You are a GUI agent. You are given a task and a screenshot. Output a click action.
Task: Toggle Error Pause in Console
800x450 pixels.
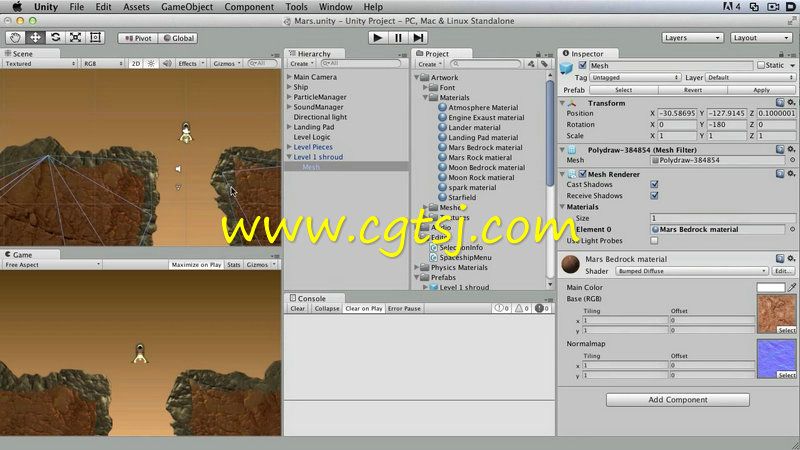tap(404, 309)
